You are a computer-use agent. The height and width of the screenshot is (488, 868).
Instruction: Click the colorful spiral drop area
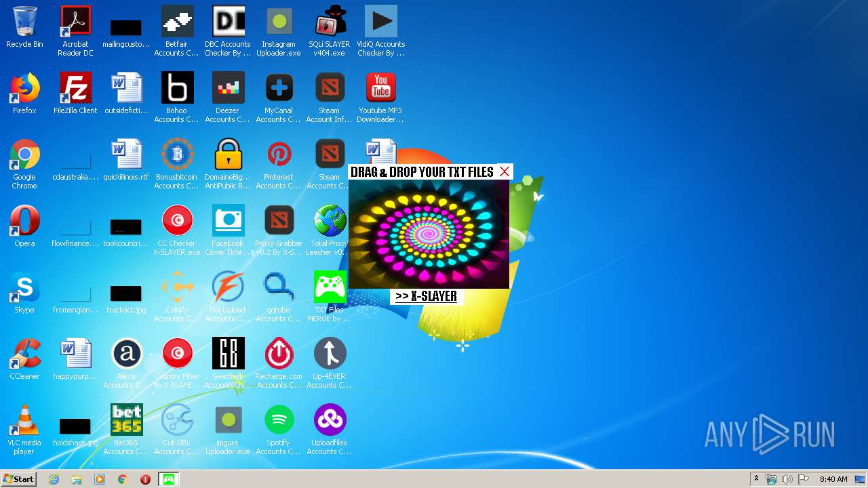tap(429, 235)
